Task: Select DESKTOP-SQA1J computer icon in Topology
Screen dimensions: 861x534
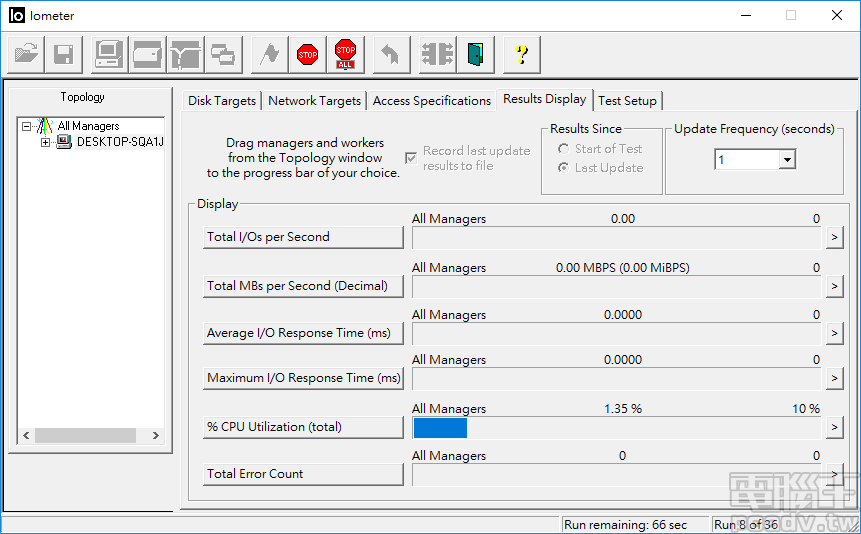Action: pyautogui.click(x=64, y=142)
